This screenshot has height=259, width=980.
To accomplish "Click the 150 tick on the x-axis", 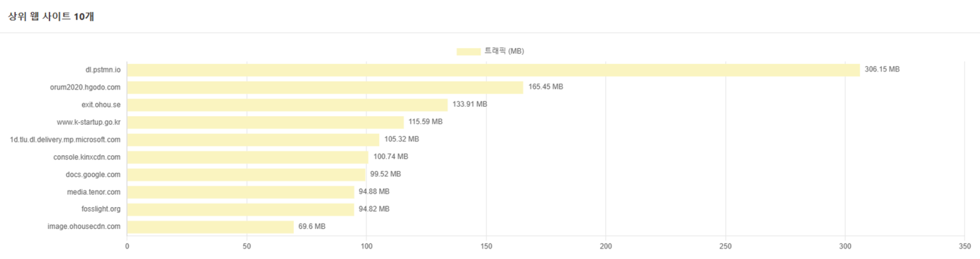I will point(486,246).
